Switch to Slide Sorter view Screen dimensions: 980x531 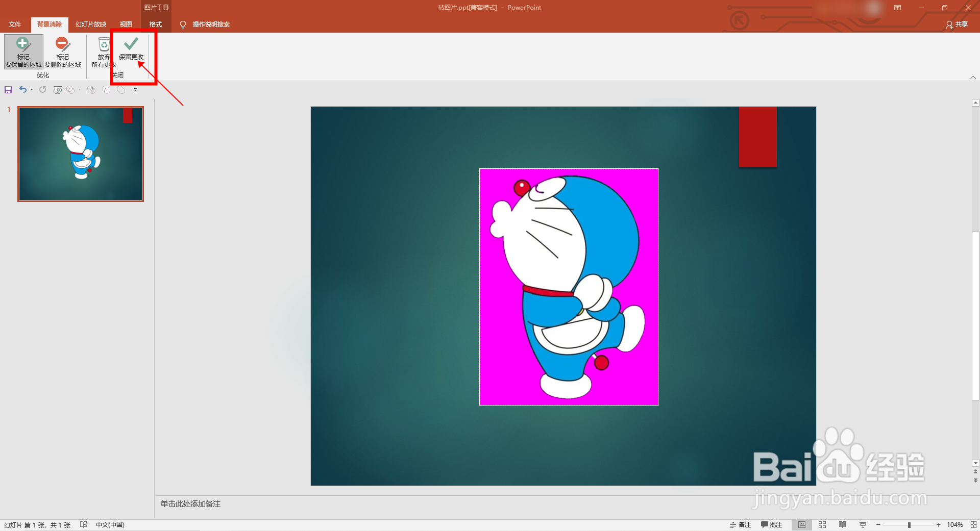coord(822,525)
